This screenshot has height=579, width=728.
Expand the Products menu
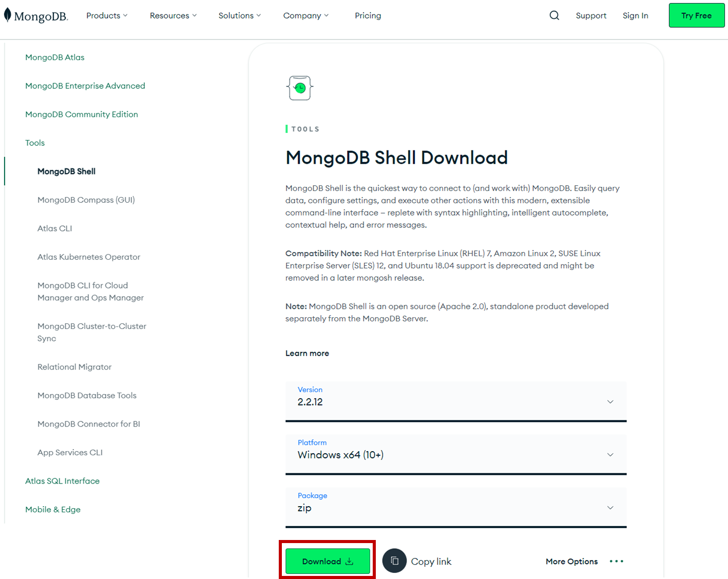[x=107, y=15]
